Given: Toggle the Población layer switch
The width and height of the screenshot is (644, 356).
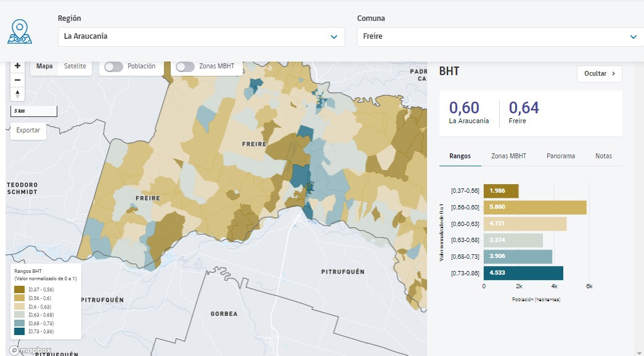Looking at the screenshot, I should (x=113, y=67).
